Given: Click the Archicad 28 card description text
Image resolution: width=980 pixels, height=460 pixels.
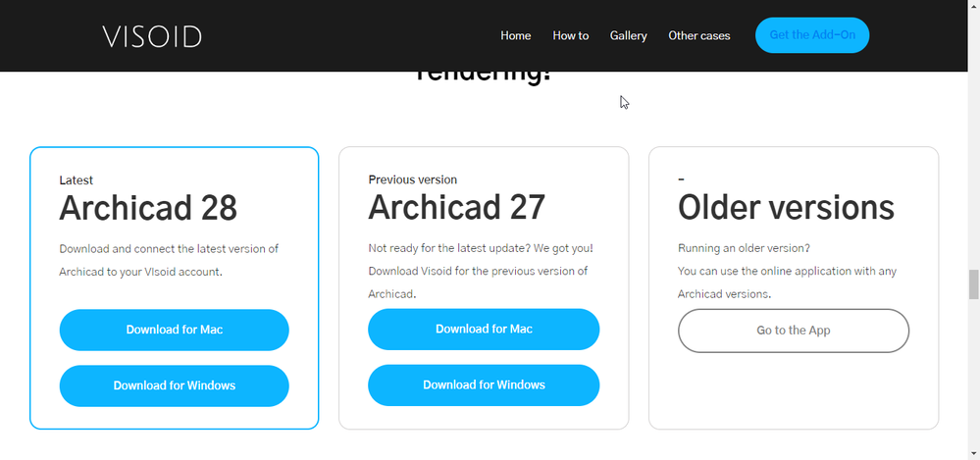Looking at the screenshot, I should pyautogui.click(x=169, y=260).
